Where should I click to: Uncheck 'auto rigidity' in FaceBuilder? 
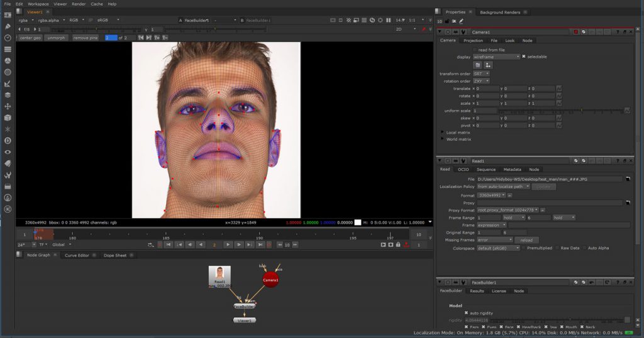tap(466, 313)
